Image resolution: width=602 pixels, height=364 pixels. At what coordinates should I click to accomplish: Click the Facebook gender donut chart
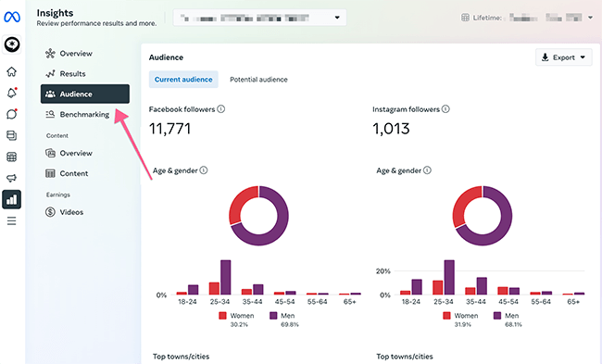[258, 216]
